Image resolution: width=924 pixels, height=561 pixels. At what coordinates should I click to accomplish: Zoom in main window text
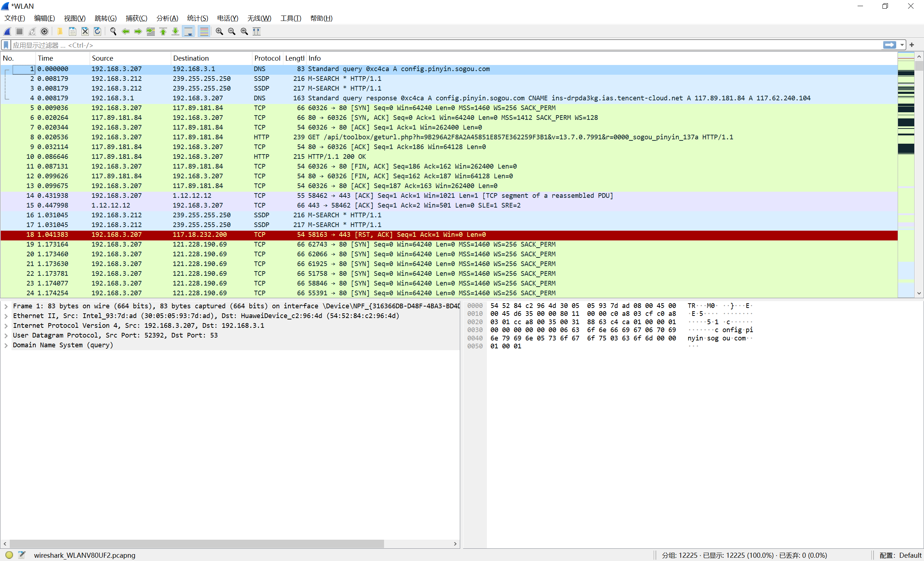[x=219, y=31]
